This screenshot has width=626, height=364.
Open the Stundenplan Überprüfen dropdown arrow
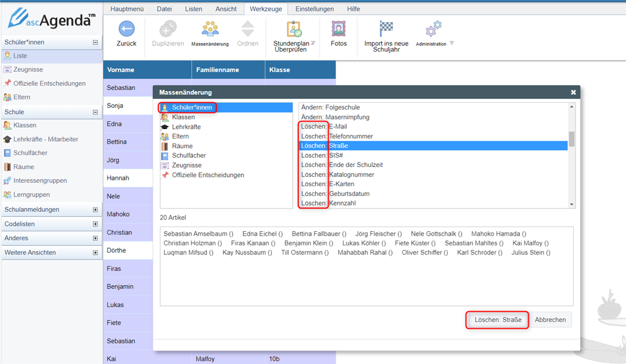313,43
